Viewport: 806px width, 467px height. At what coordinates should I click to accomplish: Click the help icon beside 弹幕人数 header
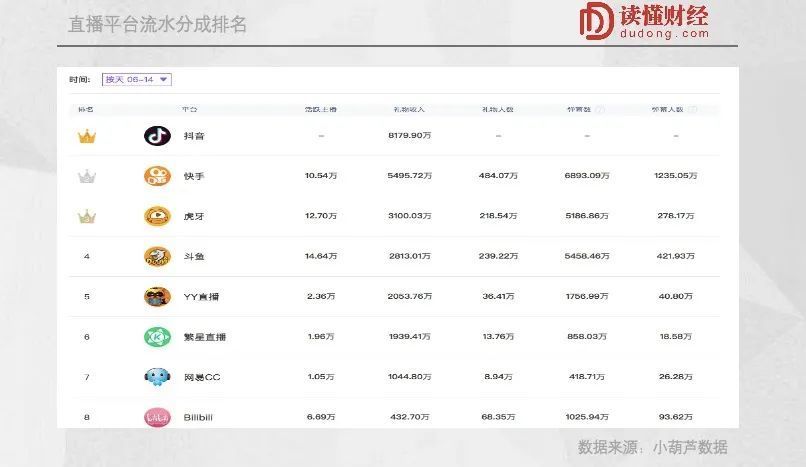(692, 109)
